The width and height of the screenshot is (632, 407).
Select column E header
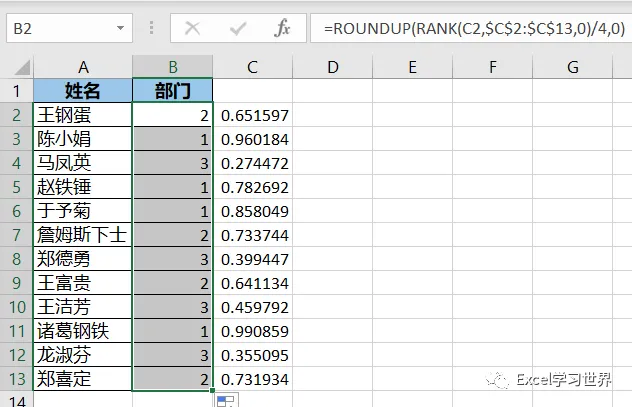[x=412, y=67]
